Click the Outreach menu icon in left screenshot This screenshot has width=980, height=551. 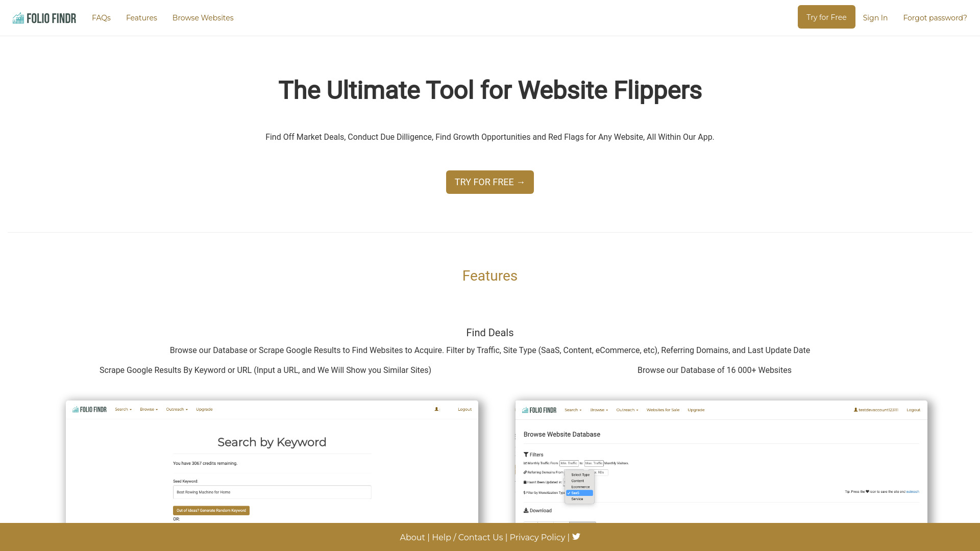176,409
